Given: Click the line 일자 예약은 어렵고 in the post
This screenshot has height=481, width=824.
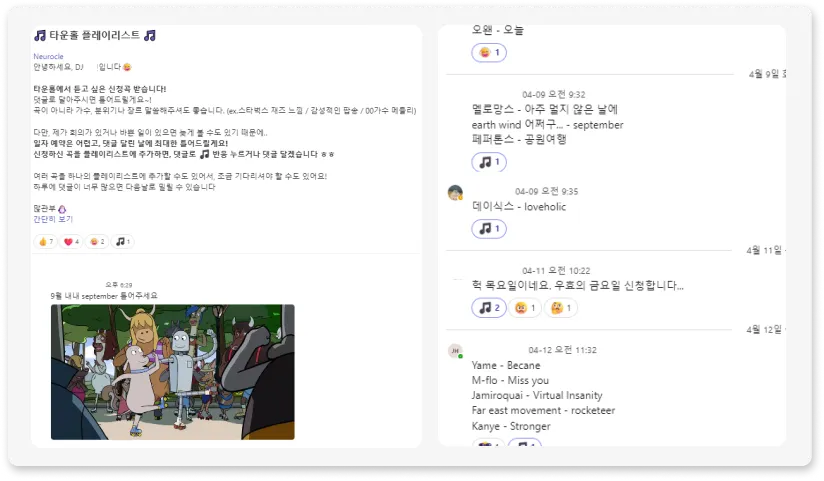Looking at the screenshot, I should click(x=131, y=143).
